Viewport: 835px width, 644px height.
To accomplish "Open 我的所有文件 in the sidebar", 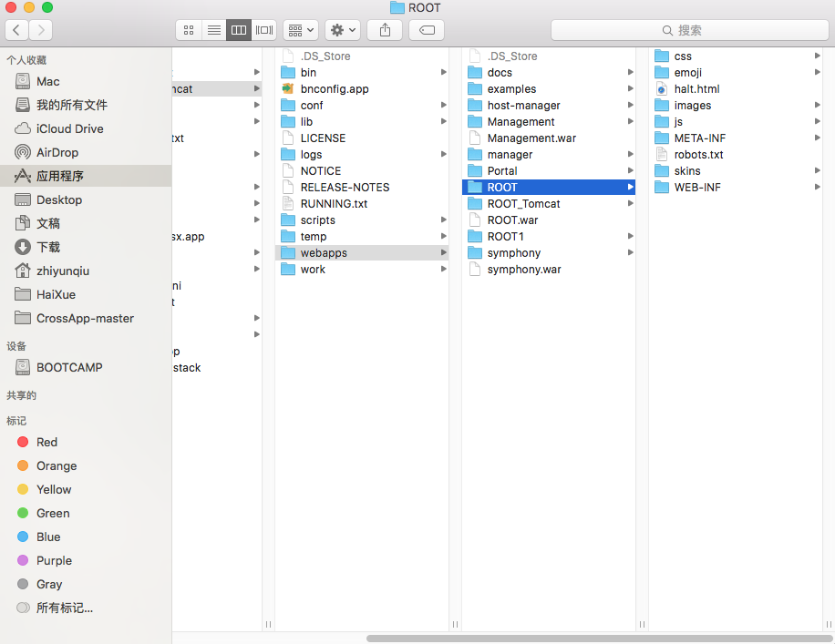I will point(86,105).
